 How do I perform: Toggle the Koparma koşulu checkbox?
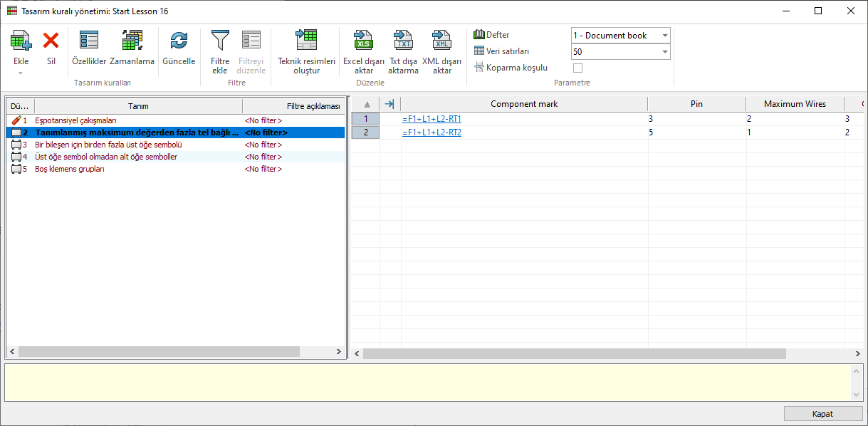(x=577, y=68)
